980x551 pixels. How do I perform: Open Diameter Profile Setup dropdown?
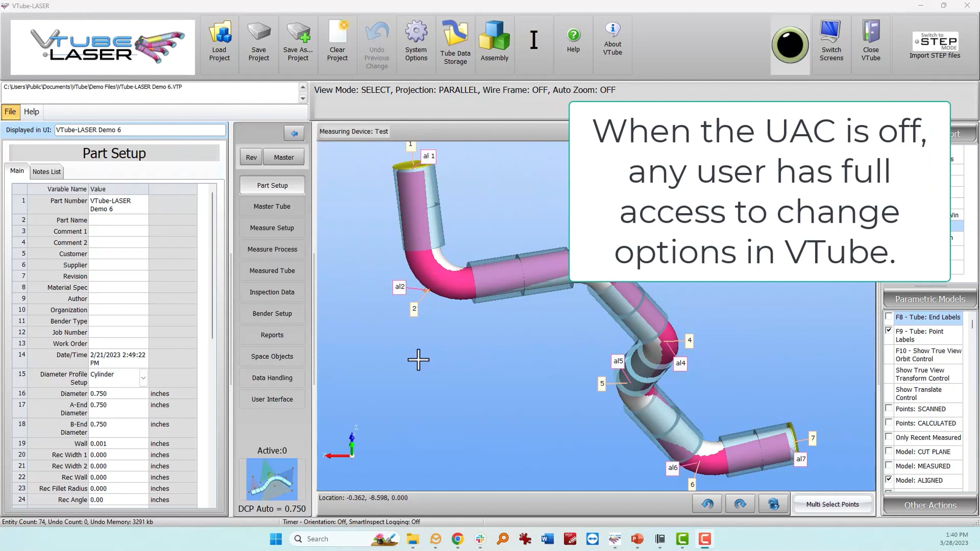click(143, 378)
